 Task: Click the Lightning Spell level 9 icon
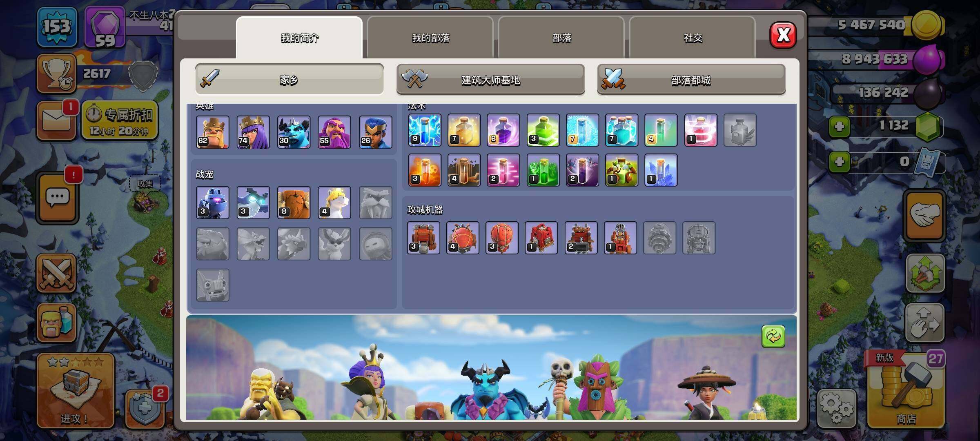click(x=425, y=130)
